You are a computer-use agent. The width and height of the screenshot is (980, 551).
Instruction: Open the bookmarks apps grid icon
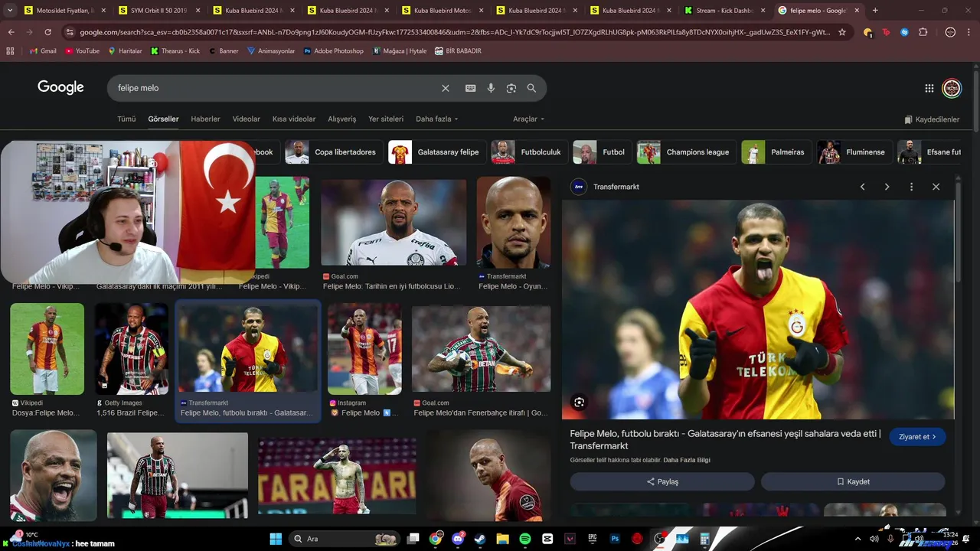10,51
